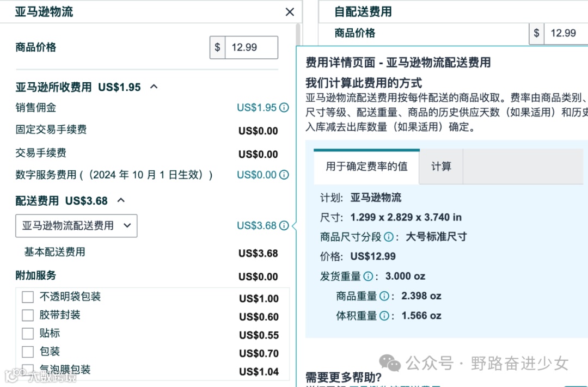
Task: Click 商品价格 input in 自配送费用 panel
Action: point(566,33)
